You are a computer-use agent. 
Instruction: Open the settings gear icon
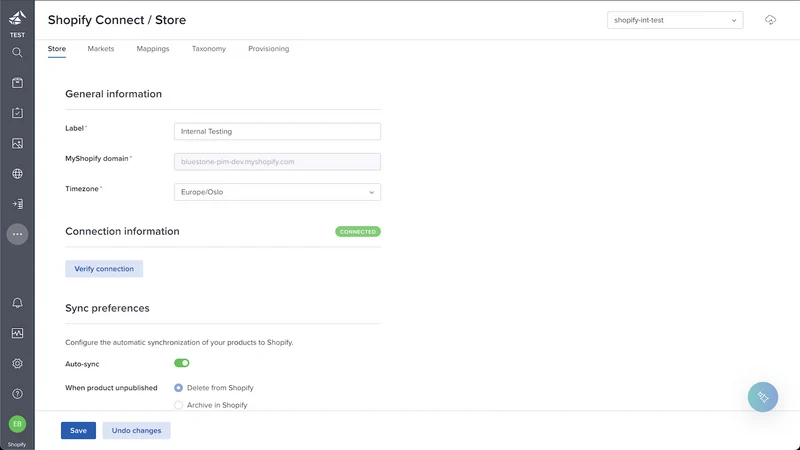(17, 363)
